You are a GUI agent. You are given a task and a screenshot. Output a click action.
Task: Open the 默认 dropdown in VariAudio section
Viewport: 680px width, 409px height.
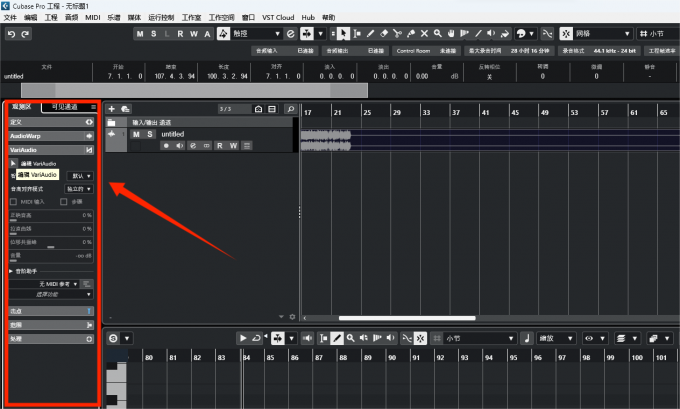(x=80, y=176)
